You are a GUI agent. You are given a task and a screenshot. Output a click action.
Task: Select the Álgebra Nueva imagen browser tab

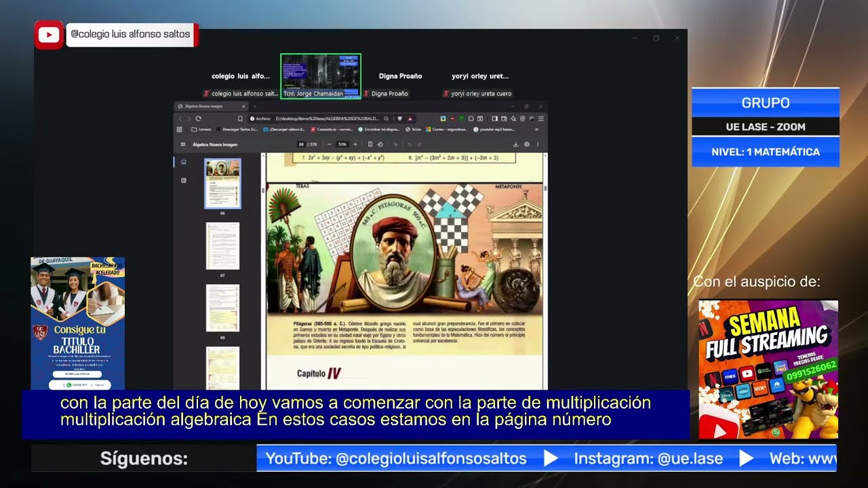coord(210,106)
